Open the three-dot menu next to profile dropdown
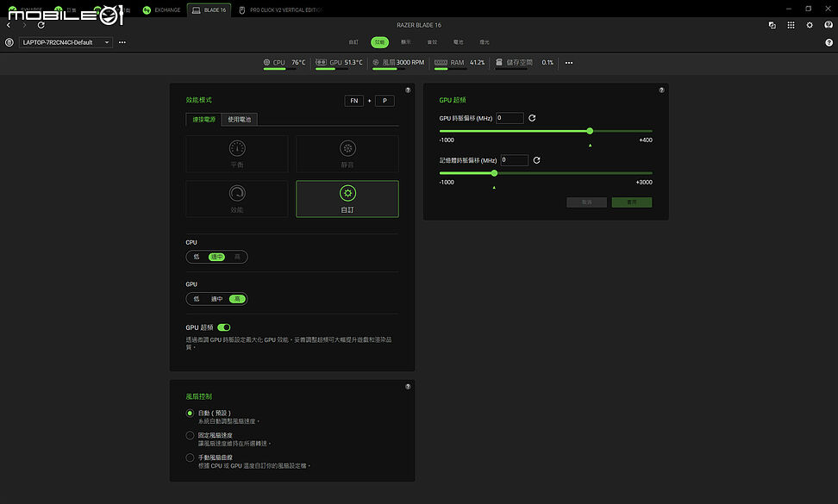 click(122, 42)
